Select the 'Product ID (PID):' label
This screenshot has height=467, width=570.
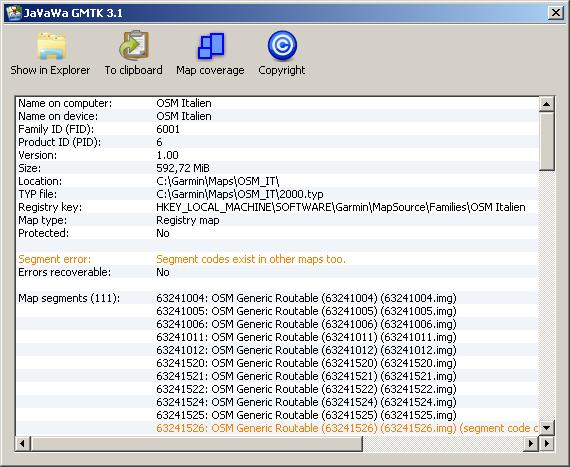click(60, 142)
